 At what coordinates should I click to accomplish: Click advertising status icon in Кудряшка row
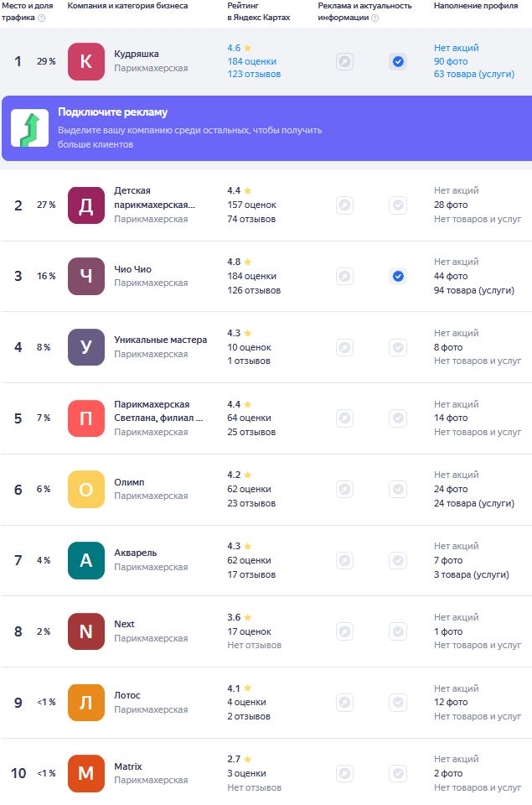click(344, 61)
